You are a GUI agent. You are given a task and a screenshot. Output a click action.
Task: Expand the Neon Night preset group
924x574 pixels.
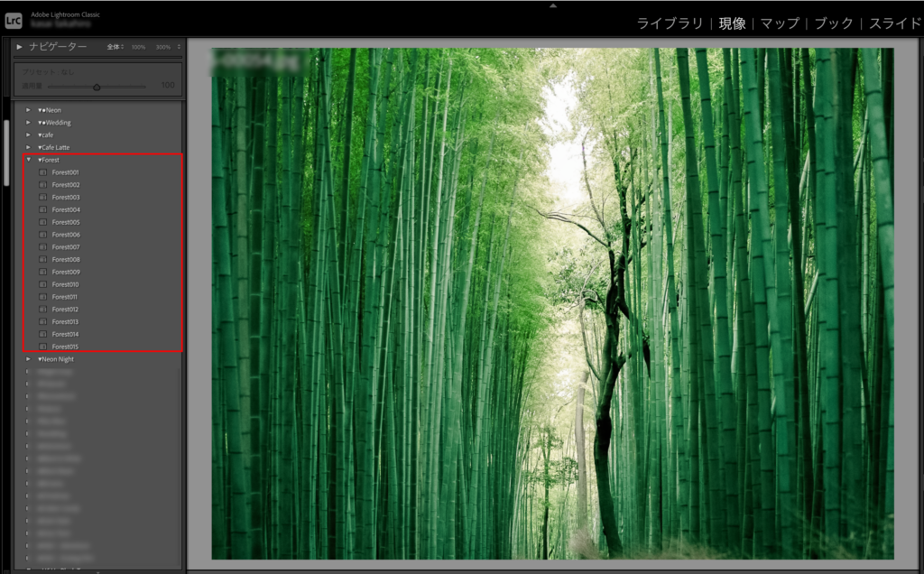(x=29, y=359)
